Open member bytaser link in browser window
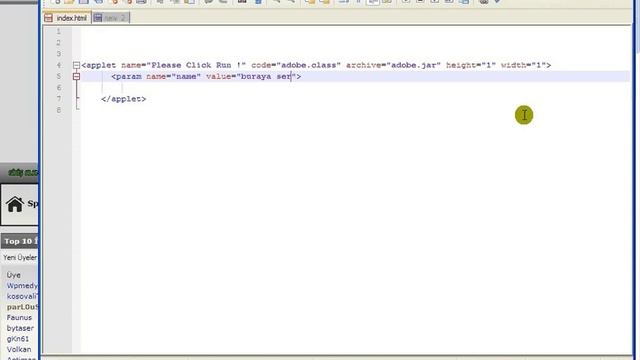Screen dimensions: 640x360 tap(20, 328)
